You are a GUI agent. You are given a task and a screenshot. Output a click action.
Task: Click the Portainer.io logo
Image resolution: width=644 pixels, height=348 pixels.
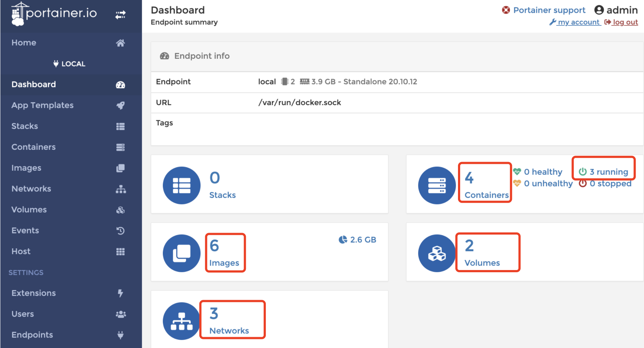click(54, 14)
